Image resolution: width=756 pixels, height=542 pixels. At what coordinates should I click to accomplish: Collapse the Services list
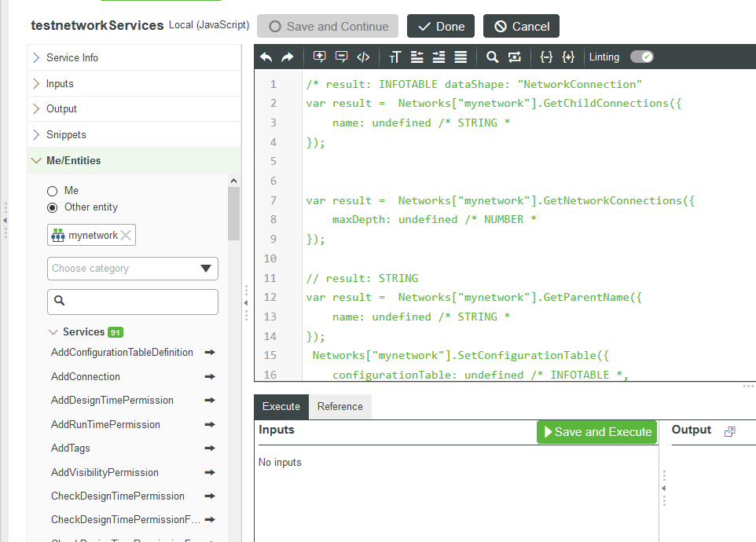[53, 332]
